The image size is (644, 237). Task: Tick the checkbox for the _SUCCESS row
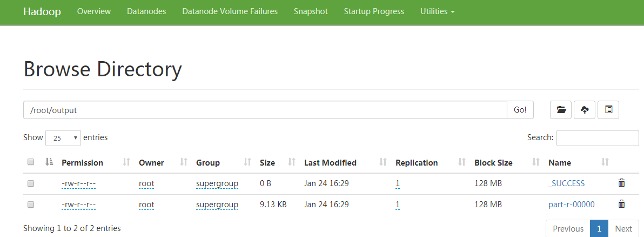click(x=31, y=183)
